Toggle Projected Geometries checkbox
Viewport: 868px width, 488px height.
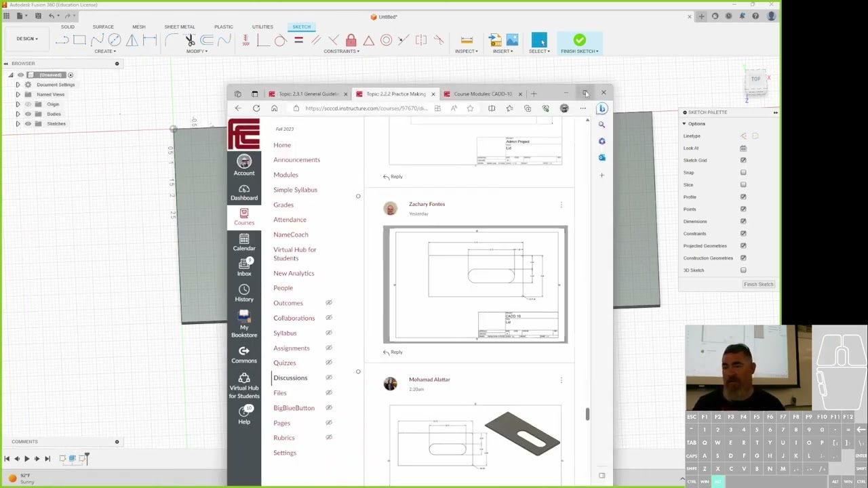(x=743, y=245)
